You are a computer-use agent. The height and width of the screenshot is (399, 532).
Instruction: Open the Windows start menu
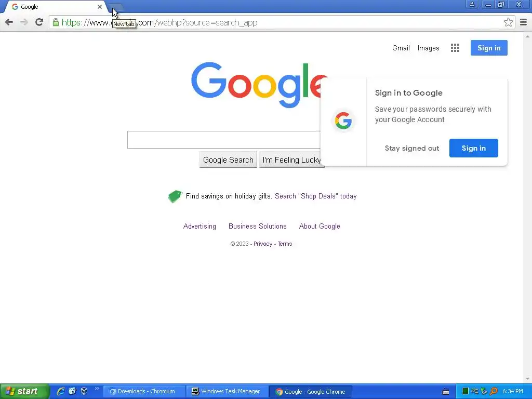(x=24, y=391)
